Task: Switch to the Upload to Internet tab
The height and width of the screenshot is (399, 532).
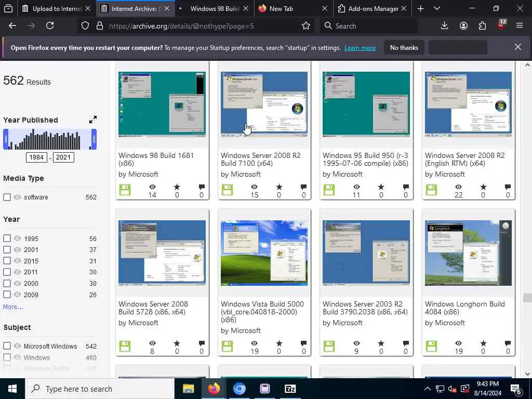Action: coord(56,9)
